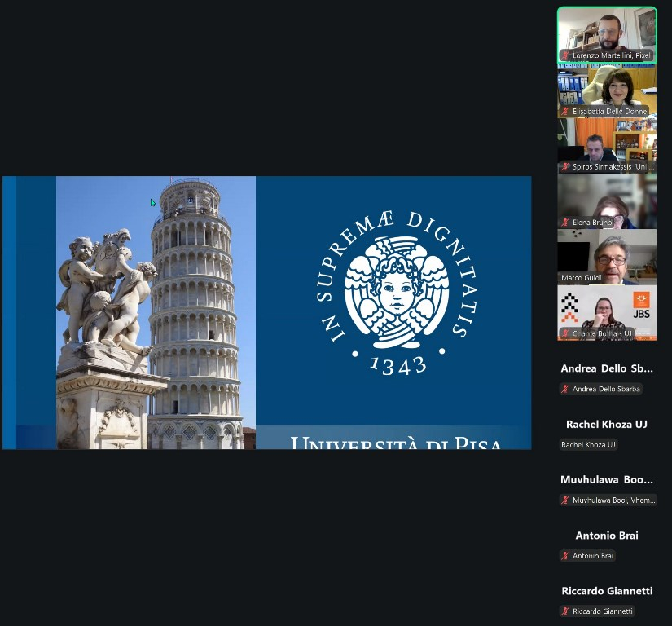The width and height of the screenshot is (672, 626).
Task: Click the Leaning Tower photo in shared slide
Action: [195, 310]
